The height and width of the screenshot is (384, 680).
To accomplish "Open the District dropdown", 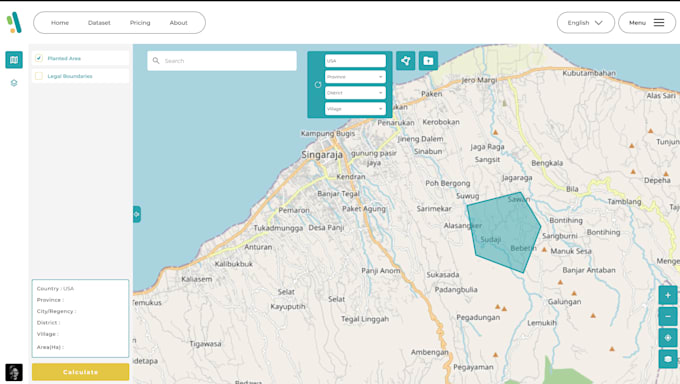I will coord(355,93).
